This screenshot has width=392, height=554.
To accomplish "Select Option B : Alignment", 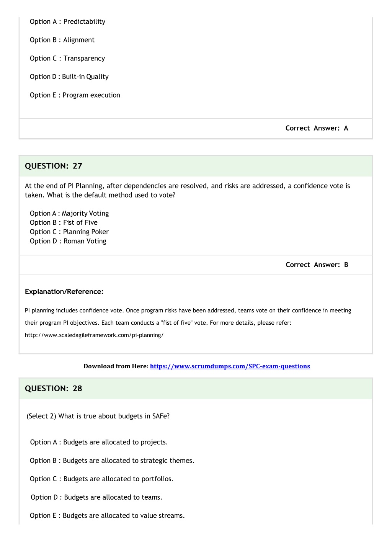I will [x=62, y=40].
